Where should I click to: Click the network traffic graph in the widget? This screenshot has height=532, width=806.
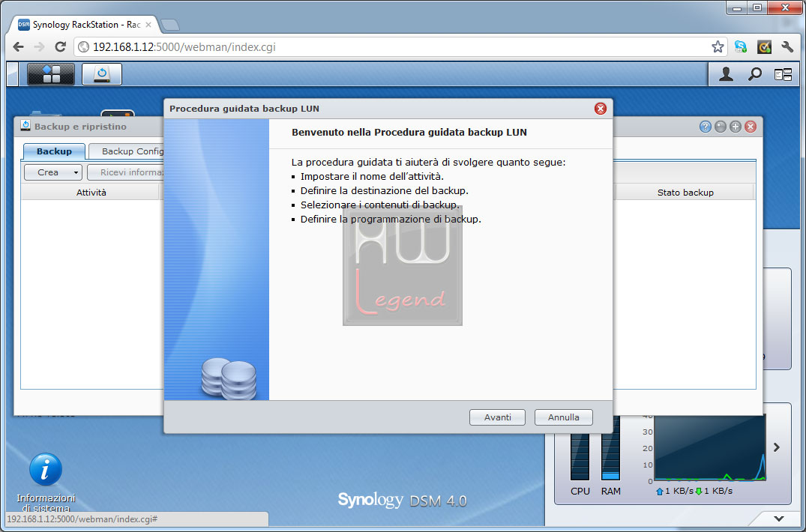[709, 447]
